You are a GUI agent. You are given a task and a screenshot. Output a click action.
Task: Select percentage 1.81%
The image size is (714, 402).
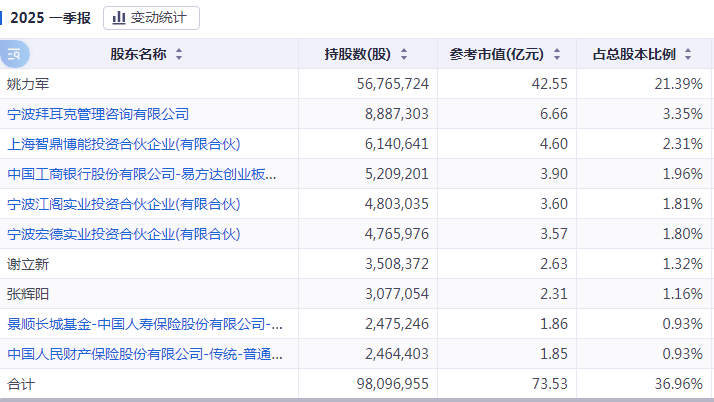click(683, 204)
